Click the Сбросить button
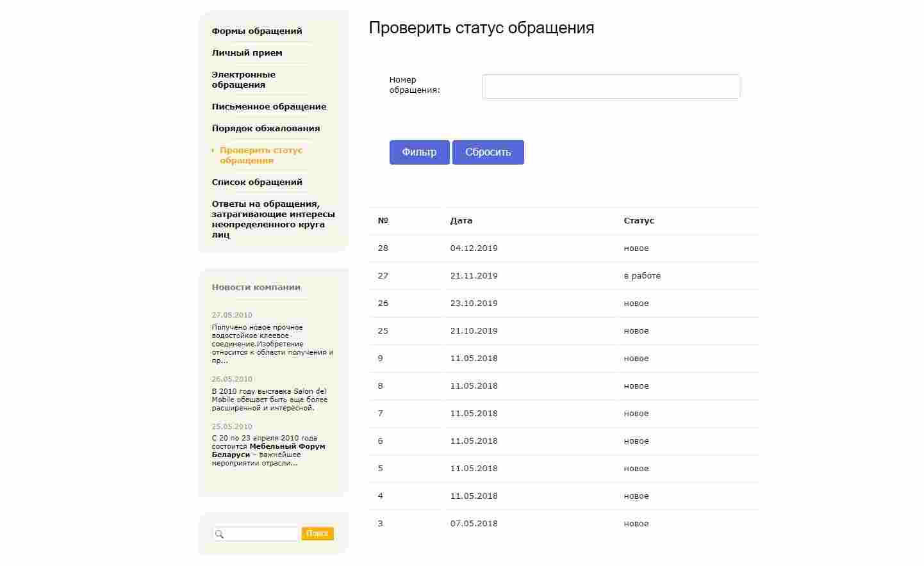The height and width of the screenshot is (566, 924). coord(488,152)
